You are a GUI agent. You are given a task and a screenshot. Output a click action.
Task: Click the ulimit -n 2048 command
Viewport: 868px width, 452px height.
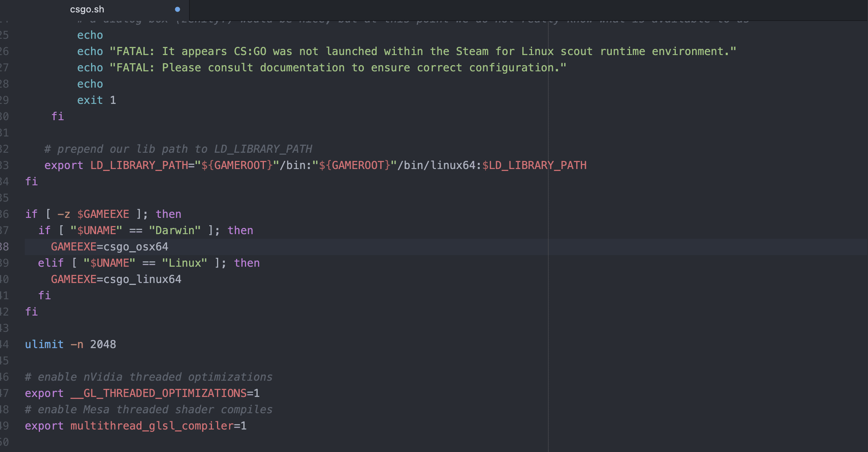pos(71,345)
